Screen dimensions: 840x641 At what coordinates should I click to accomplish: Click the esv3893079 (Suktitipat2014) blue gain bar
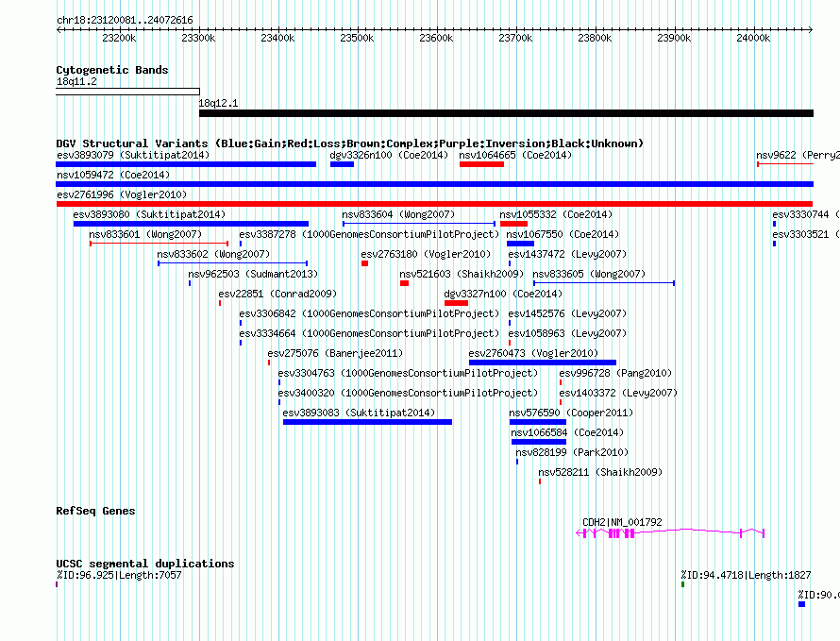(186, 164)
